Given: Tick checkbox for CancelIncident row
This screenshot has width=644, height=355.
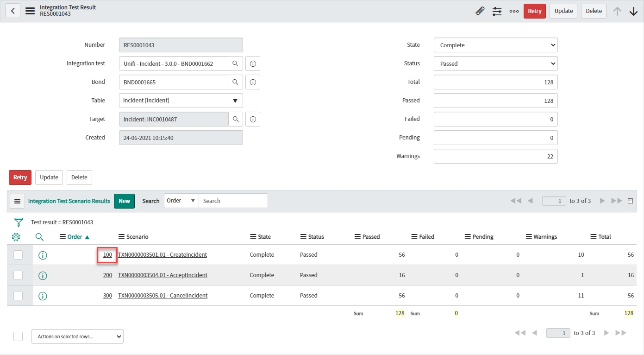Looking at the screenshot, I should click(18, 296).
